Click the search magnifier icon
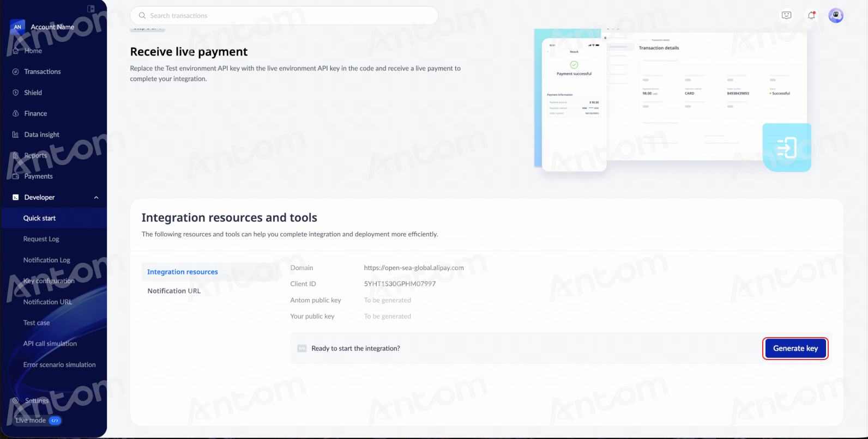The image size is (868, 439). [x=142, y=16]
